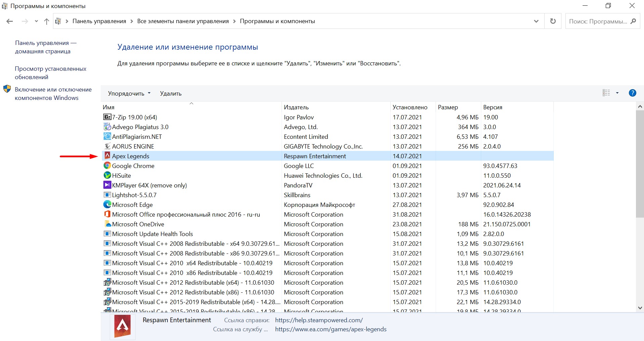Click the Lightshot icon

tap(107, 195)
